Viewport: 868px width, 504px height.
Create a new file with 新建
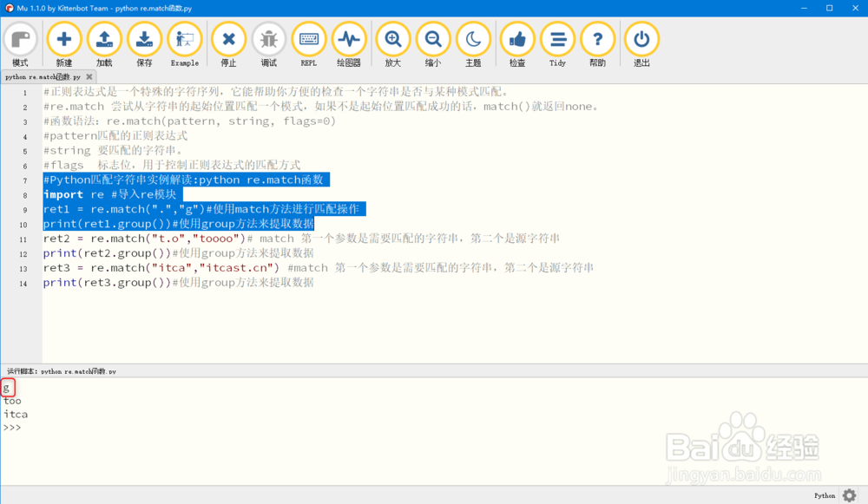64,44
